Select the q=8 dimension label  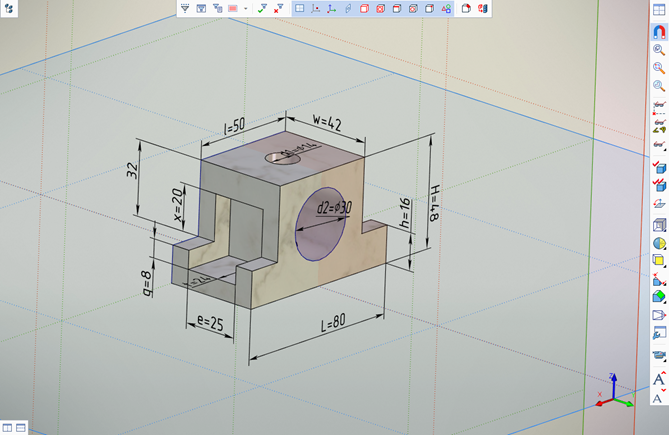[x=147, y=283]
